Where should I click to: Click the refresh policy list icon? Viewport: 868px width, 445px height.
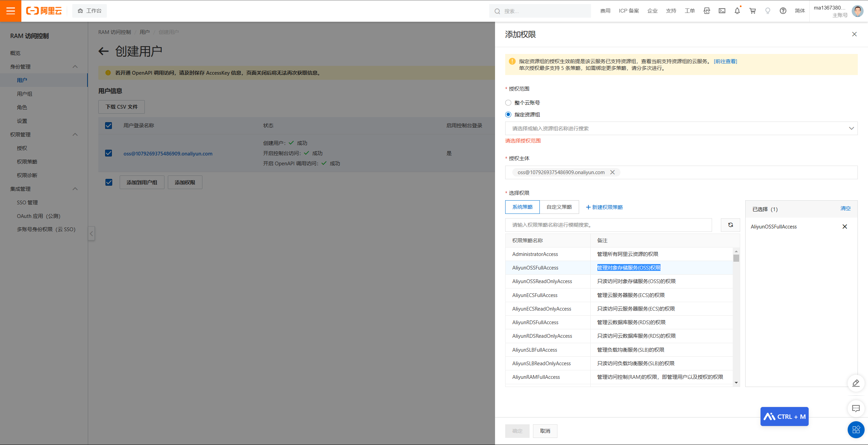pyautogui.click(x=730, y=225)
